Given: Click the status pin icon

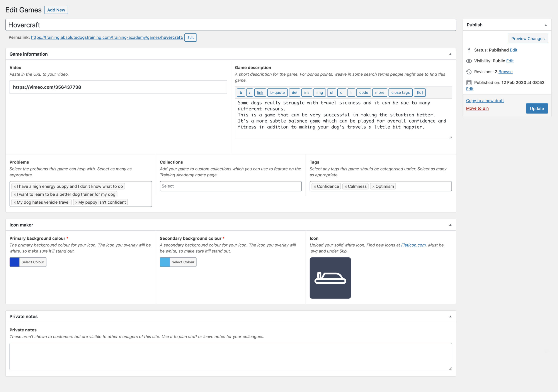Looking at the screenshot, I should click(x=469, y=50).
